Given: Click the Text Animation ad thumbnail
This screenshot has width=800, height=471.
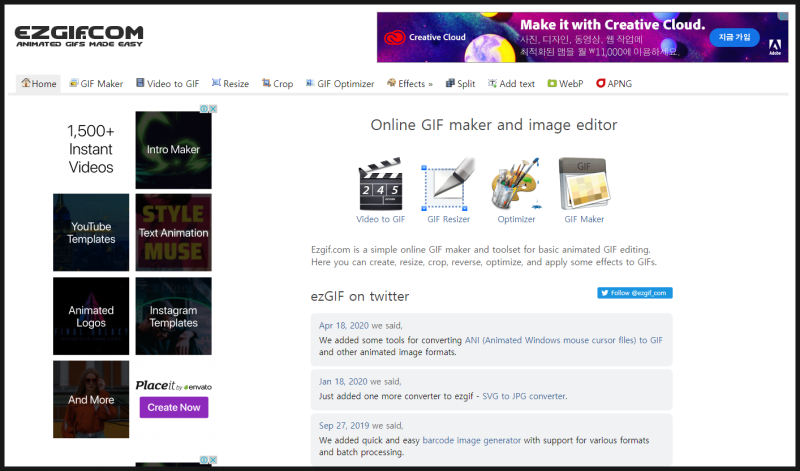Looking at the screenshot, I should click(x=173, y=233).
